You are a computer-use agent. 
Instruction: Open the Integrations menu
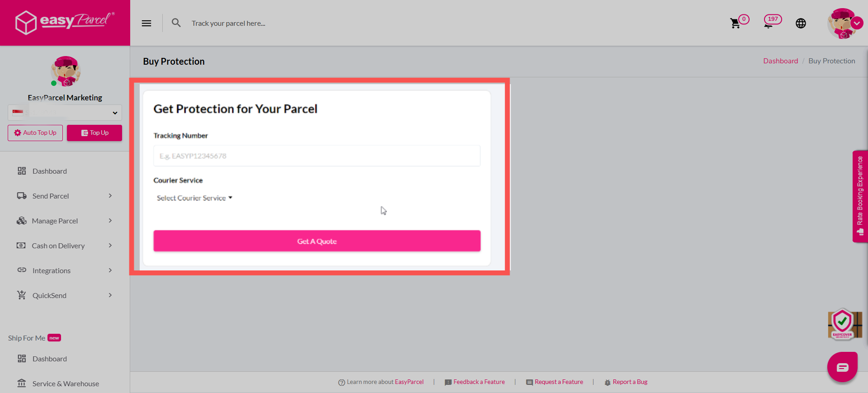point(52,270)
